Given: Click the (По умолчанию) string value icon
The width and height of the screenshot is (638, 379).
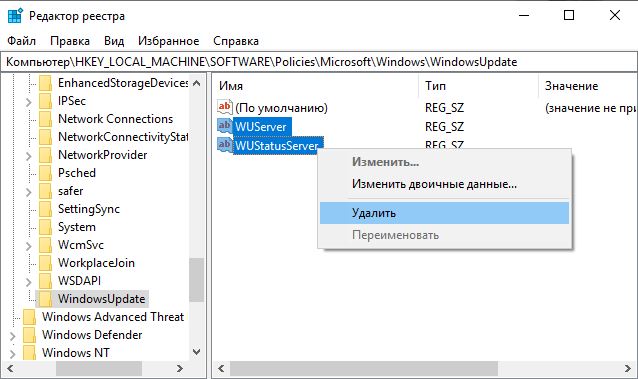Looking at the screenshot, I should (225, 107).
